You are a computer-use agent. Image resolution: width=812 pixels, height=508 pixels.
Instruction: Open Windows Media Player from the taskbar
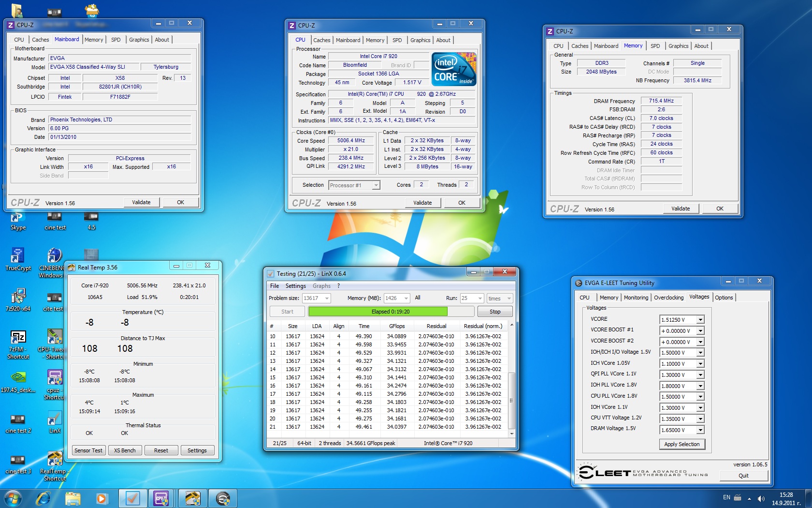pos(101,498)
